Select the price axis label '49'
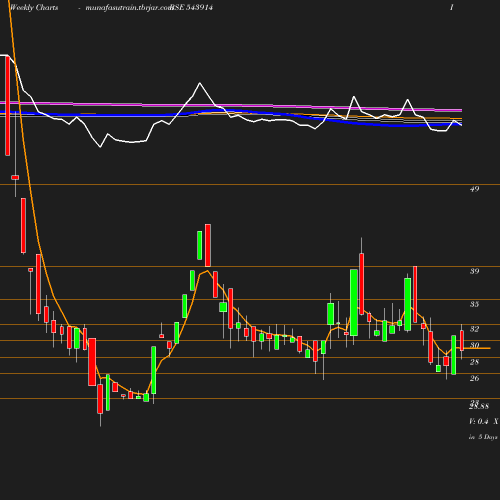The height and width of the screenshot is (500, 500). (x=474, y=189)
